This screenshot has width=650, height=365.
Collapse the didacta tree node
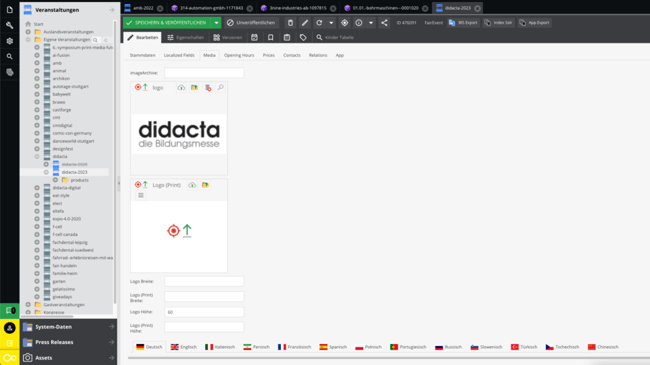[x=37, y=156]
